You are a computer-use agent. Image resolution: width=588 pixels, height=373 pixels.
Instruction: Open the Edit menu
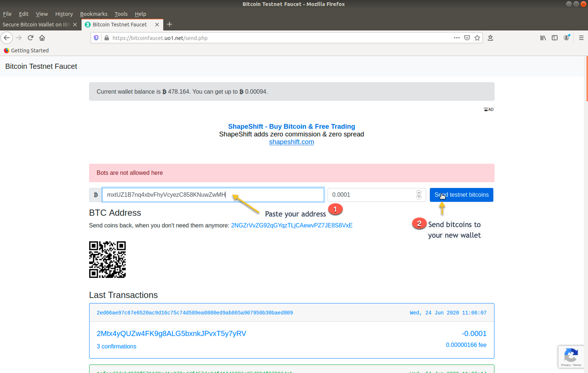(x=24, y=14)
